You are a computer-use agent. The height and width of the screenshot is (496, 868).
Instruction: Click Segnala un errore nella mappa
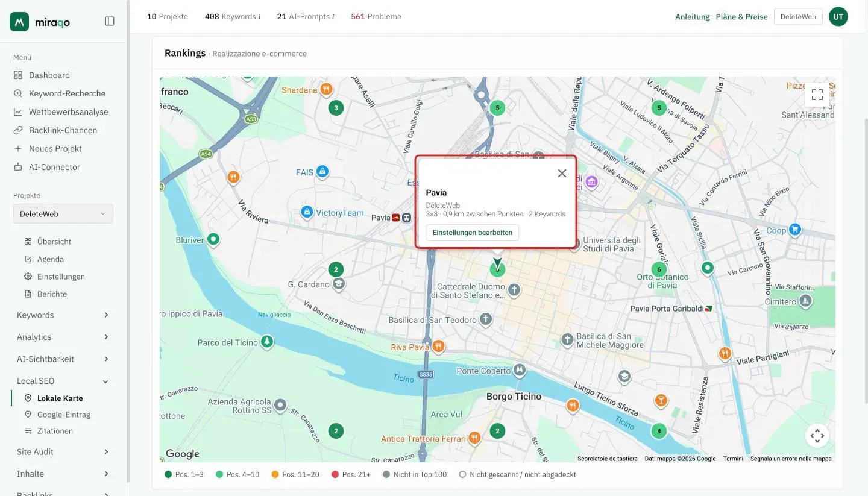point(791,459)
